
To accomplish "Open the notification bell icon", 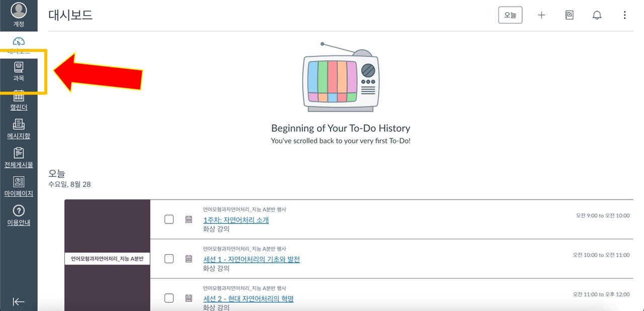I will [x=597, y=15].
